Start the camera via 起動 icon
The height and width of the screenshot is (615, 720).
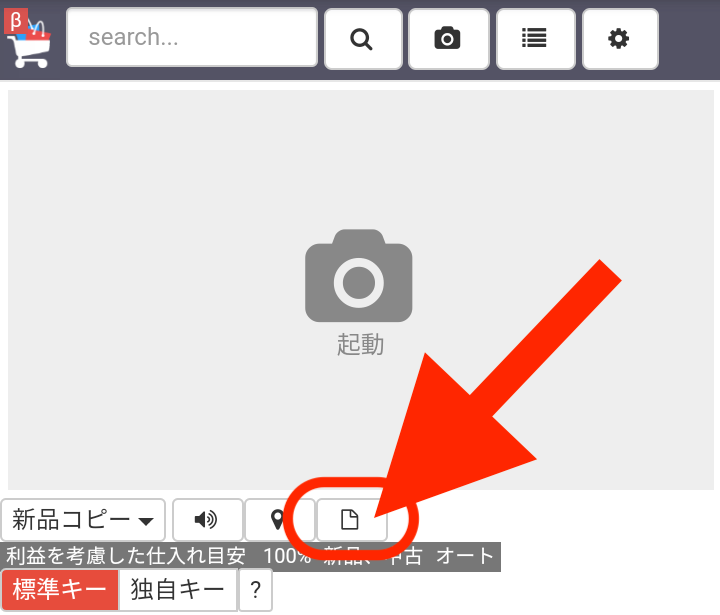click(359, 276)
